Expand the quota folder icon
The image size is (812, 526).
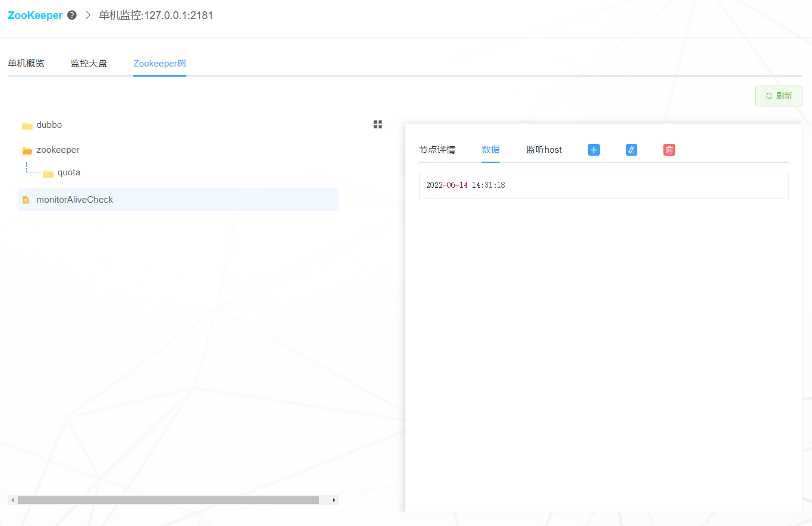point(48,173)
